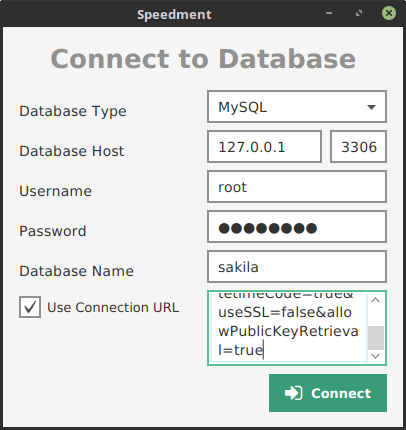Click the connection URL scrollbar up arrow

pyautogui.click(x=376, y=300)
